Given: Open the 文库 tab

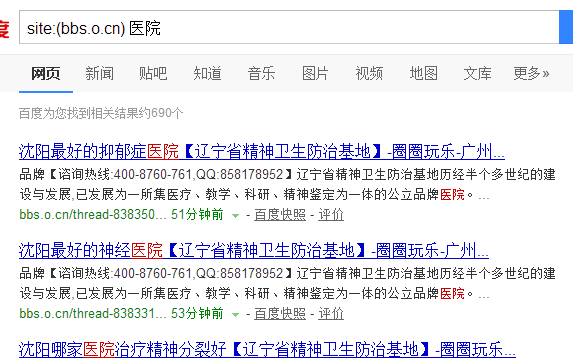Looking at the screenshot, I should coord(477,73).
